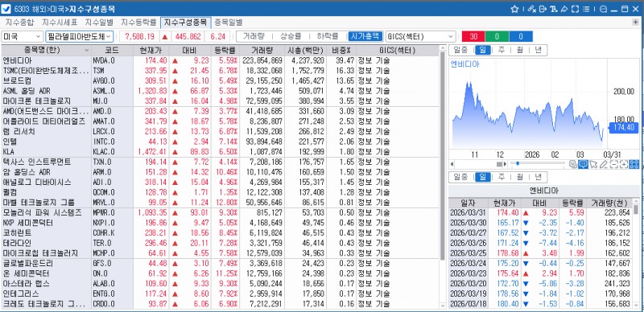
Task: Click the 비중% column header
Action: [341, 51]
